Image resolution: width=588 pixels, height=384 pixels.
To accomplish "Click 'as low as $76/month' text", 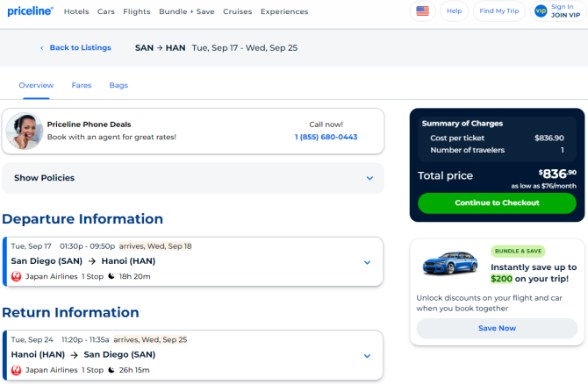I will pyautogui.click(x=543, y=186).
